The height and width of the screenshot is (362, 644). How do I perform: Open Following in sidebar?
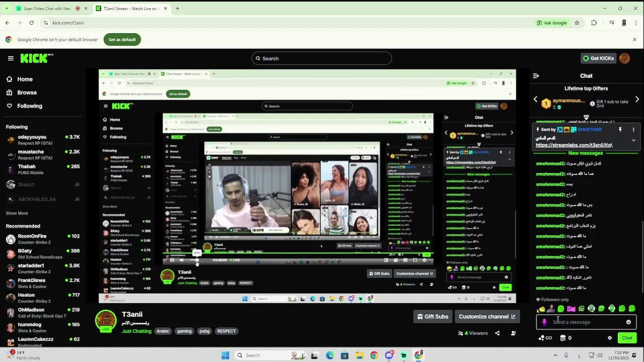pyautogui.click(x=24, y=106)
